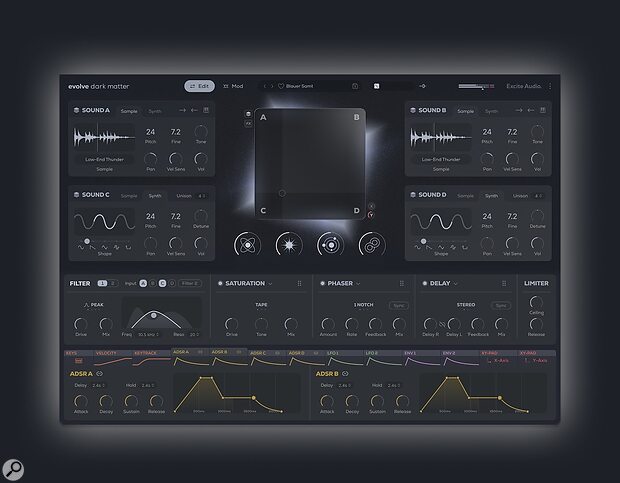Click the save icon in Sound A header
The height and width of the screenshot is (483, 620).
click(x=206, y=110)
